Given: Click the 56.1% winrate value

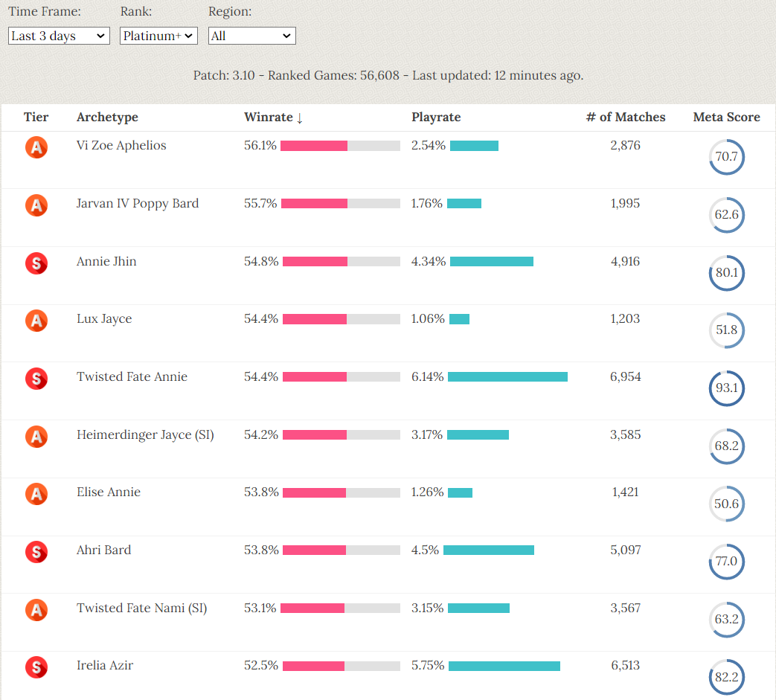Looking at the screenshot, I should [x=260, y=146].
